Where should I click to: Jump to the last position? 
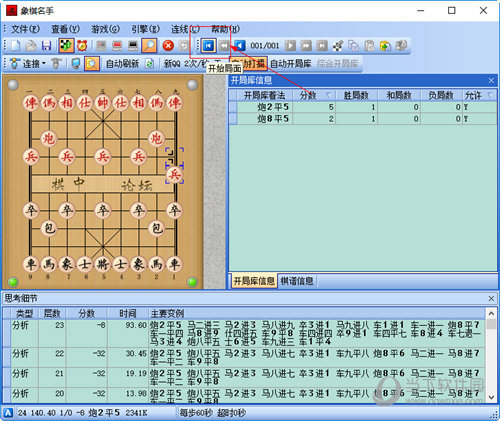pos(322,46)
